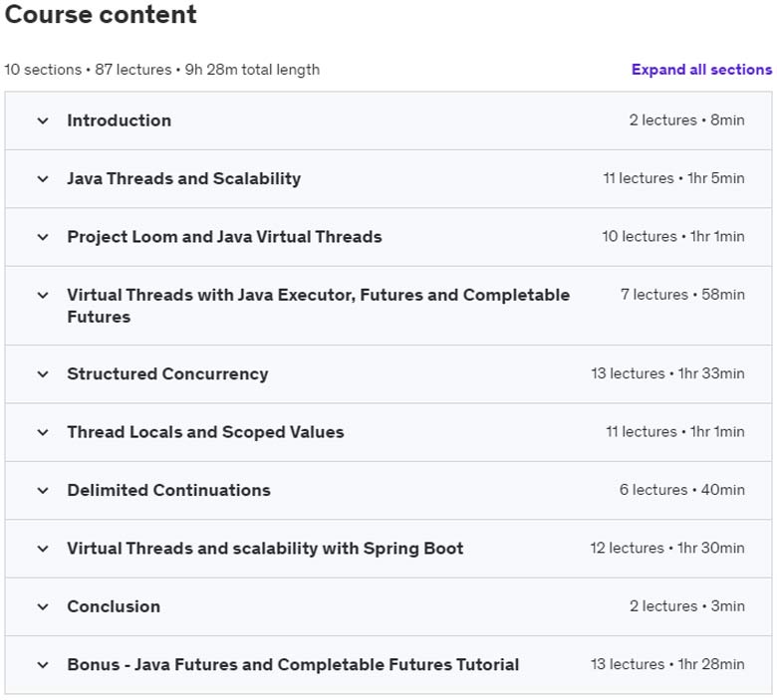
Task: Select Bonus - Java Futures and Completable Futures Tutorial title
Action: point(293,664)
